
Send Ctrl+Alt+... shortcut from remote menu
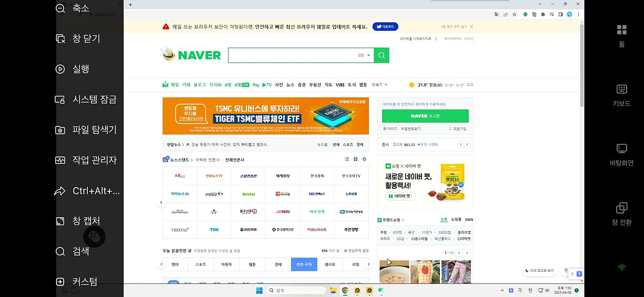pos(87,191)
